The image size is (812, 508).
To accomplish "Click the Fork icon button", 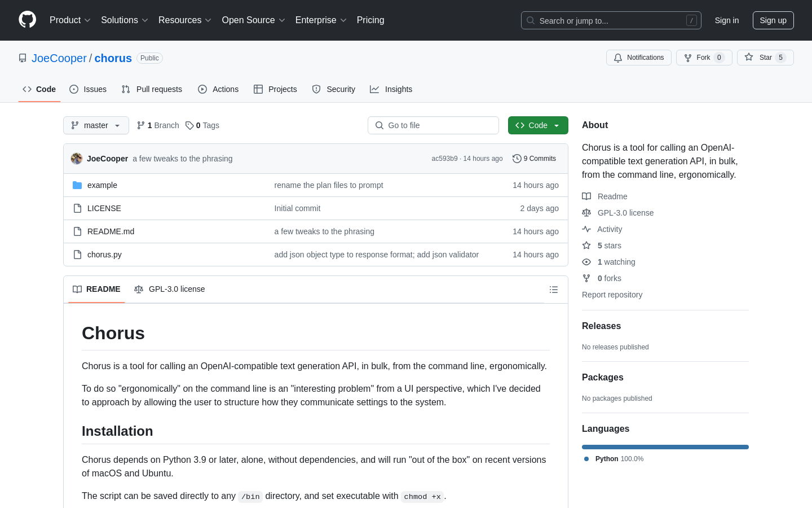I will 688,58.
